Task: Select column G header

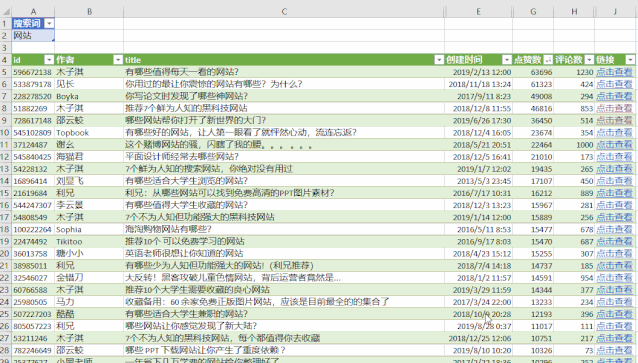Action: point(533,12)
